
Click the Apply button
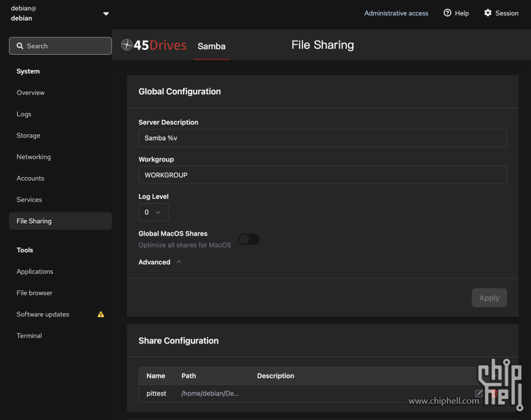tap(489, 298)
